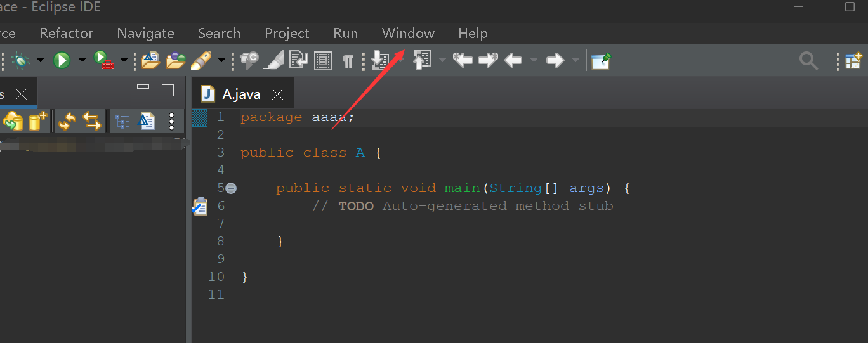Run the program with green play button
The height and width of the screenshot is (343, 868).
click(x=62, y=60)
